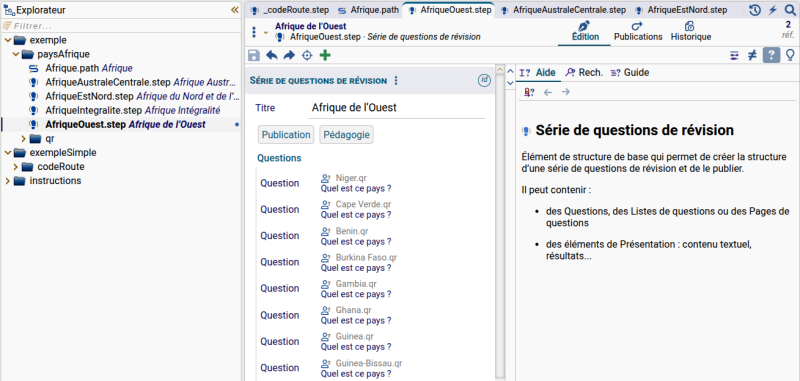Click the item icon beside Ghana.qr
The width and height of the screenshot is (800, 381).
(326, 310)
